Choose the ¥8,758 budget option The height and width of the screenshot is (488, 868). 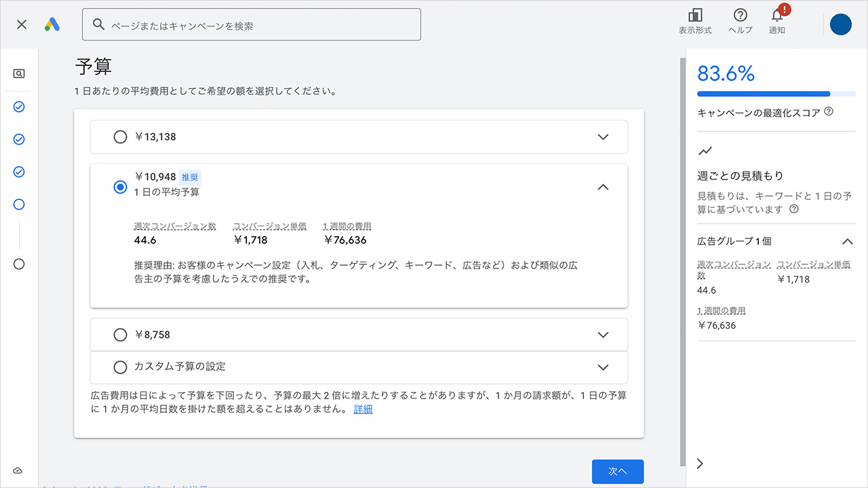[120, 334]
